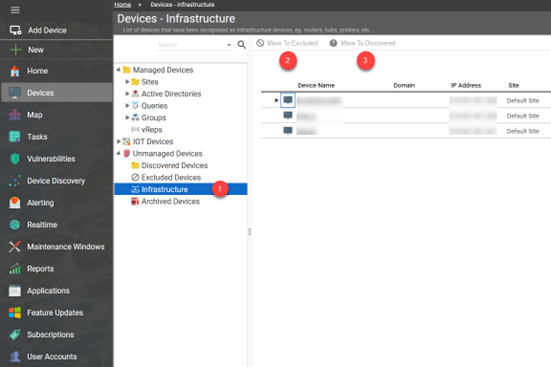551x367 pixels.
Task: Sort by the IP Address column header
Action: click(x=466, y=85)
